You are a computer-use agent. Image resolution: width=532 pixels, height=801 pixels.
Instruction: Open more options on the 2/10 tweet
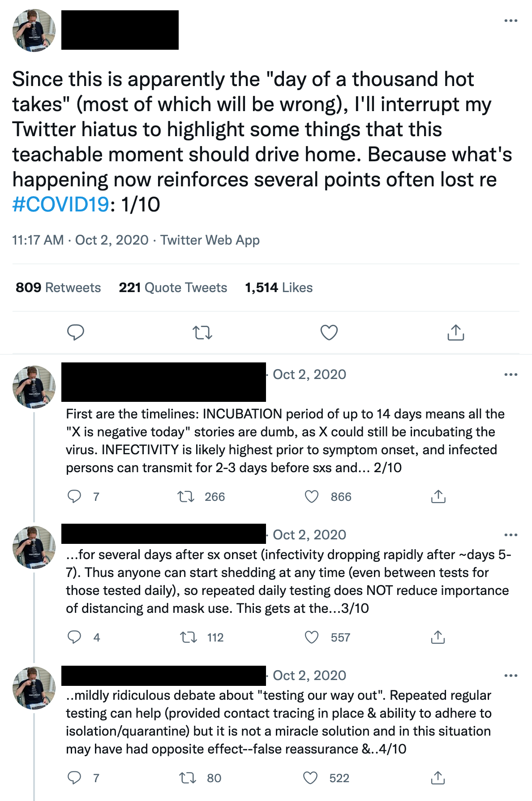point(511,375)
